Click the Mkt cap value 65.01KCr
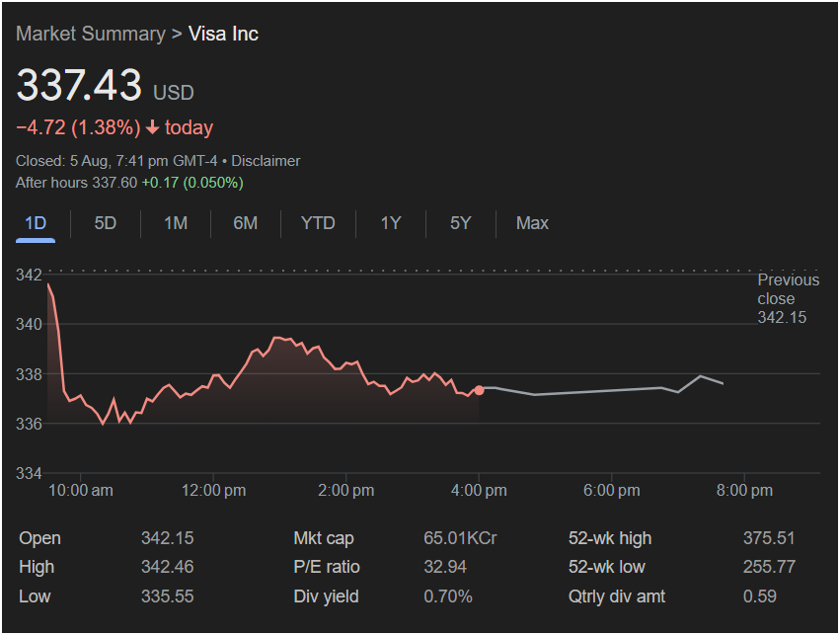840x635 pixels. 460,538
